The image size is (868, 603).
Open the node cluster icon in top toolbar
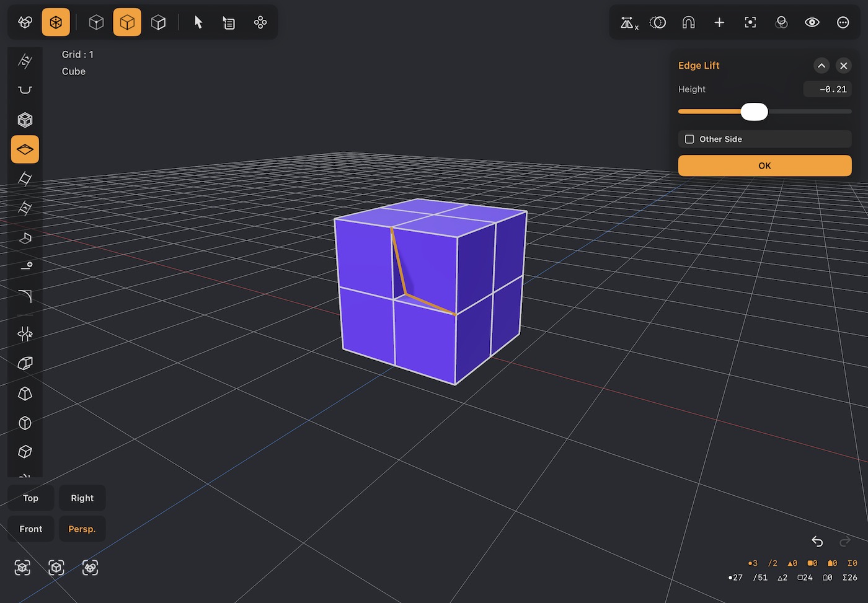click(260, 22)
